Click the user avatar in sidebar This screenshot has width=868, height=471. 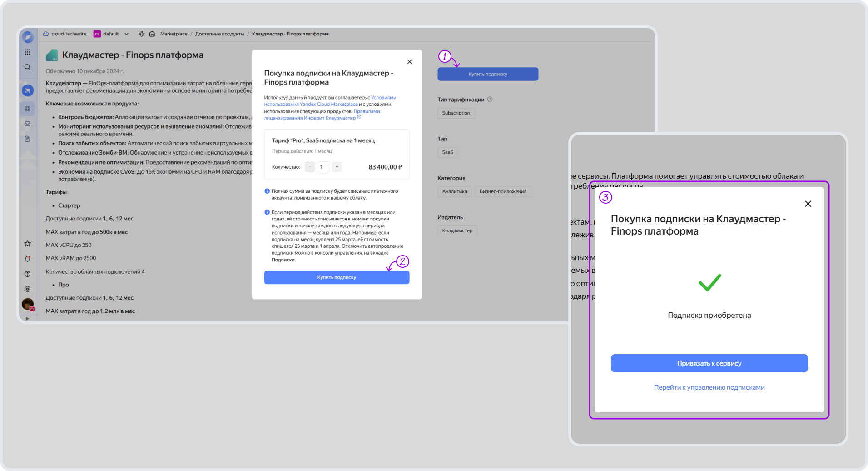click(28, 304)
